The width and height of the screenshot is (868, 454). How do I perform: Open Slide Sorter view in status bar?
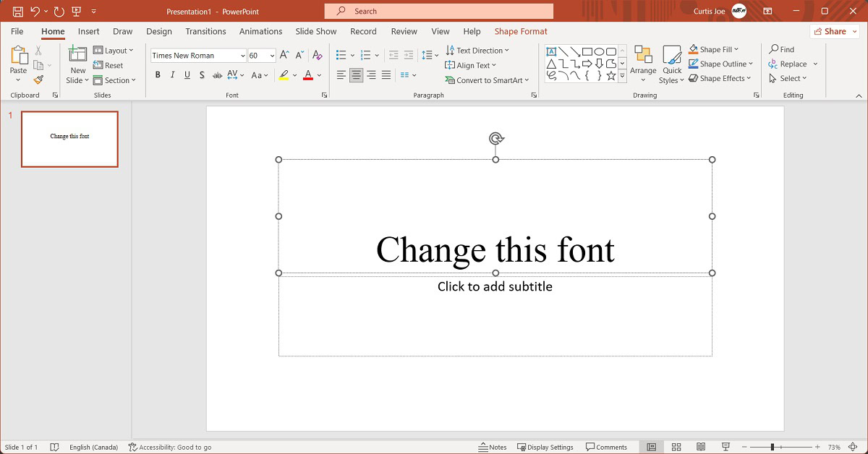click(x=676, y=447)
